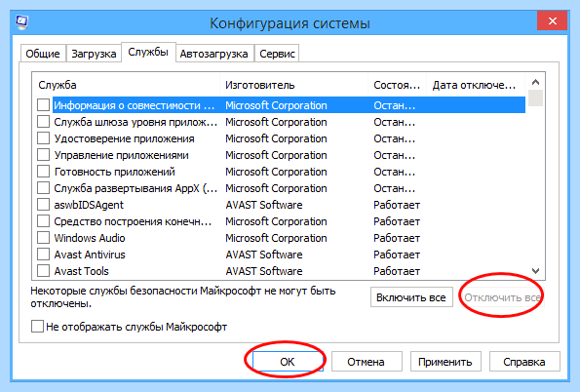
Task: Select the Готовность приложений service name
Action: point(115,172)
